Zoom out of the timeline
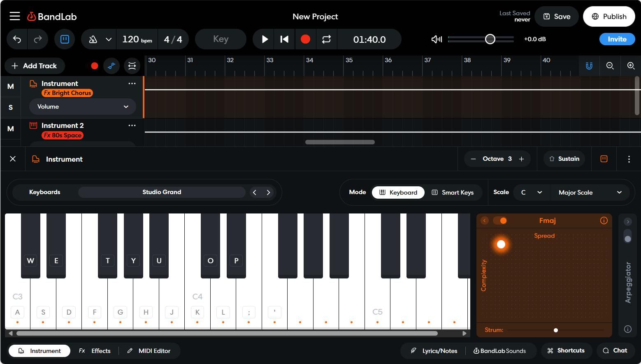This screenshot has width=641, height=364. click(x=610, y=66)
